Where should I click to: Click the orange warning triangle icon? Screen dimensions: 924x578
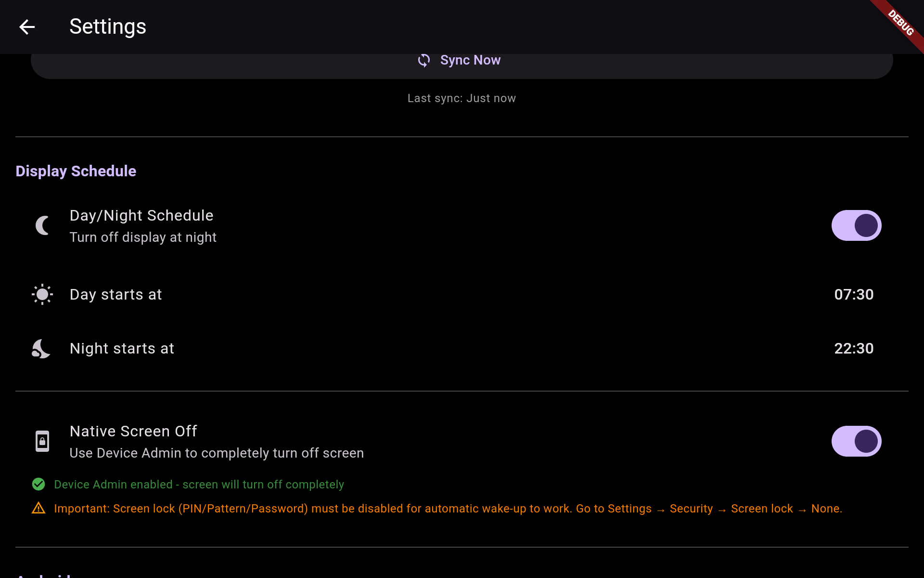click(x=38, y=508)
